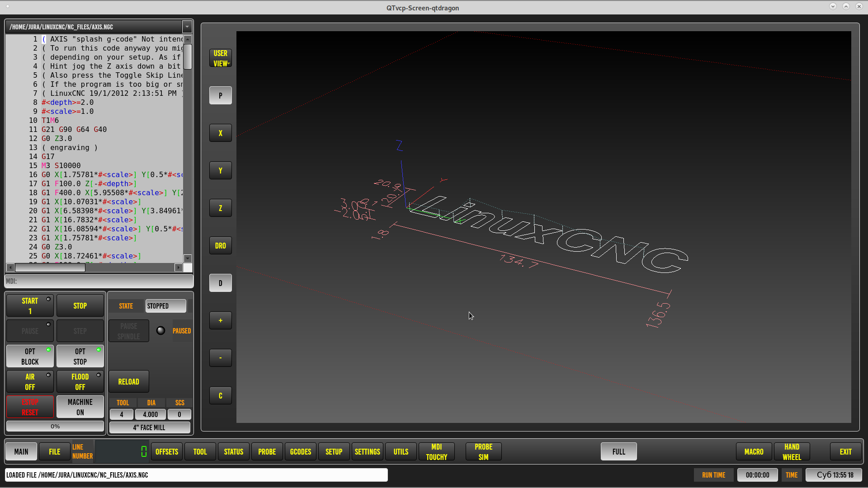Screen dimensions: 868x488
Task: Click the g-code editor scroll-up arrow
Action: 188,39
